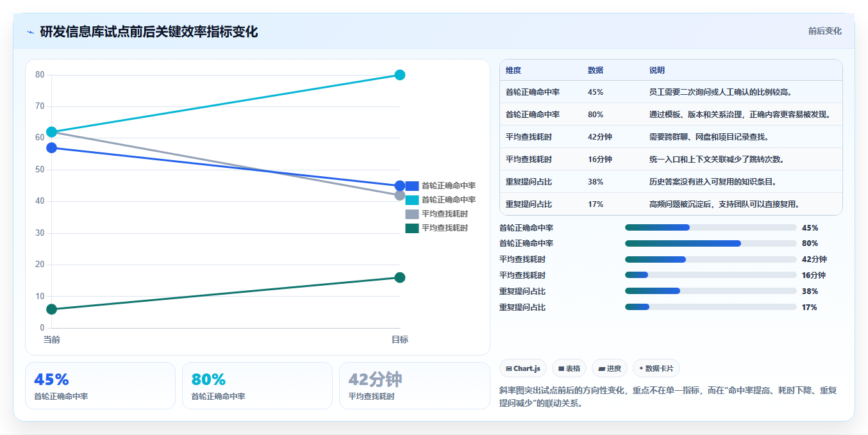Click the 38% progress bar

711,291
